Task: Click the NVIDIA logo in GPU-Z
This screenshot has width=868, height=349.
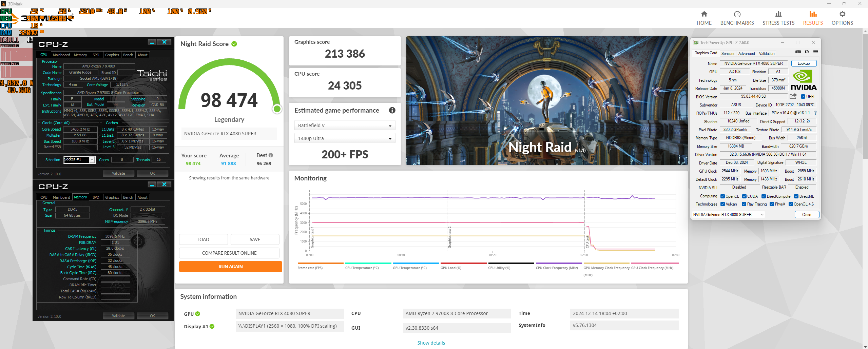Action: click(x=804, y=80)
